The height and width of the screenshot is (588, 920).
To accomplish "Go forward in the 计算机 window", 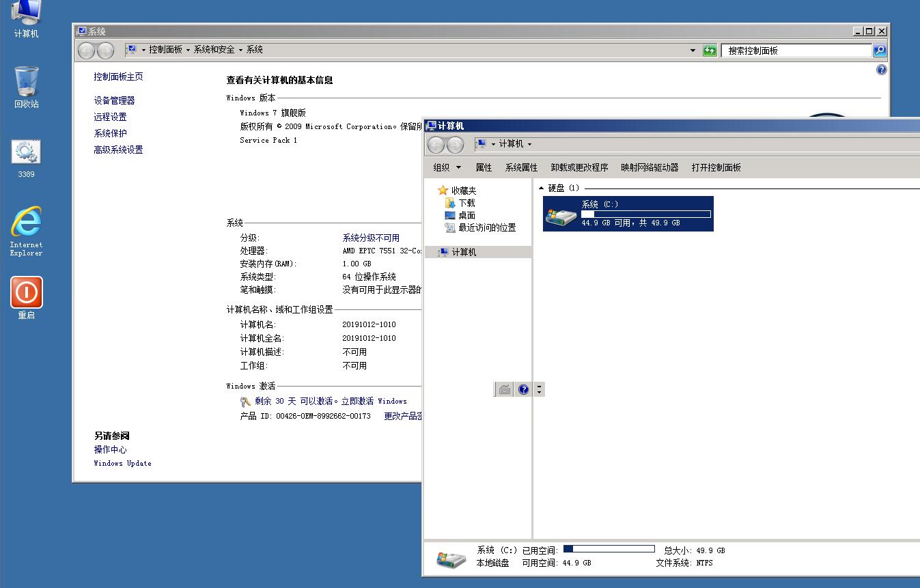I will pyautogui.click(x=455, y=144).
